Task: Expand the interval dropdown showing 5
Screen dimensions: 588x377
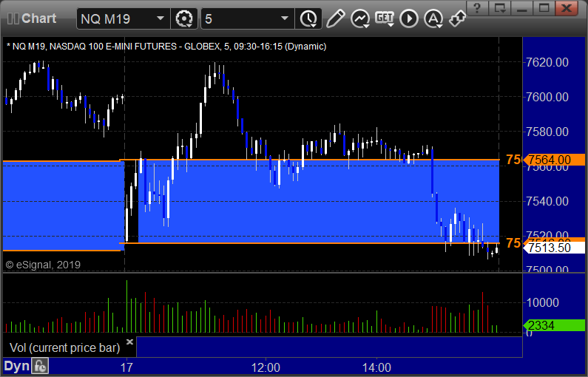Action: 248,18
